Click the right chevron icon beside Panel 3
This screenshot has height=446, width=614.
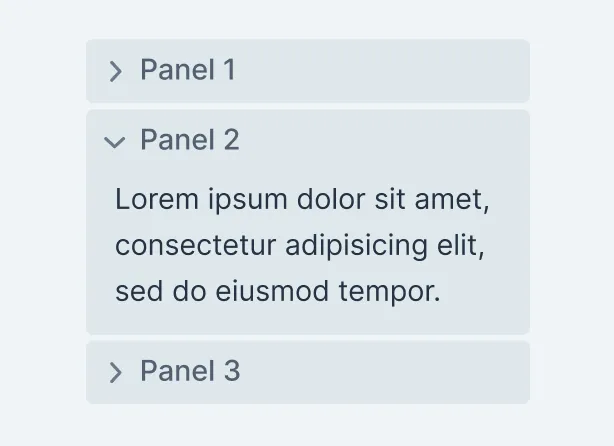pyautogui.click(x=115, y=373)
